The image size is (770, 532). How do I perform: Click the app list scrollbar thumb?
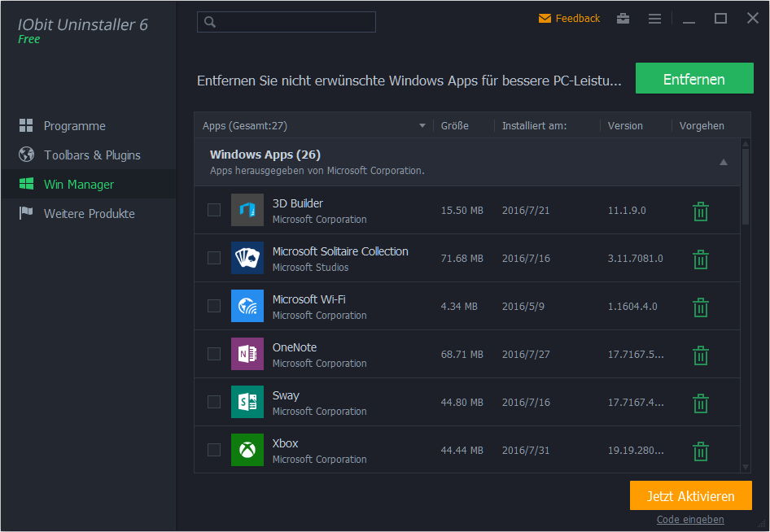[x=745, y=186]
